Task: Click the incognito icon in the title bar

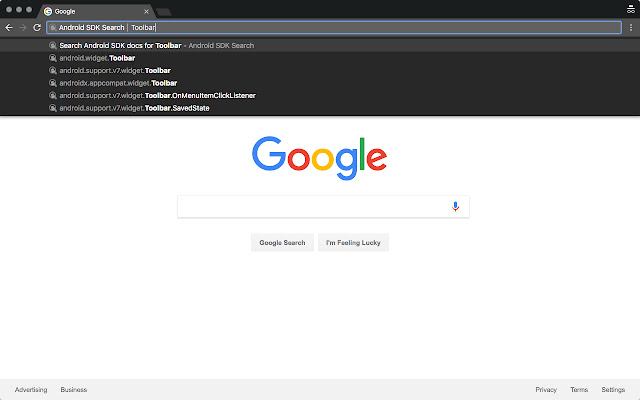Action: pyautogui.click(x=631, y=9)
